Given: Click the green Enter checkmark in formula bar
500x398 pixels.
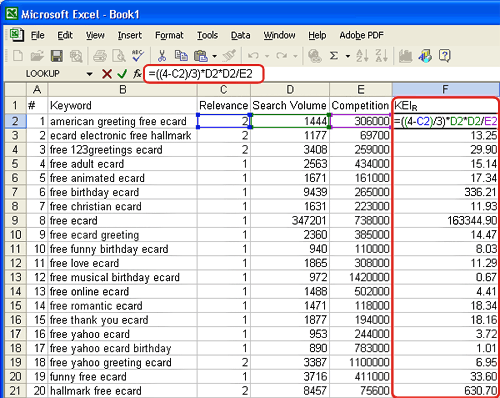Looking at the screenshot, I should (122, 74).
